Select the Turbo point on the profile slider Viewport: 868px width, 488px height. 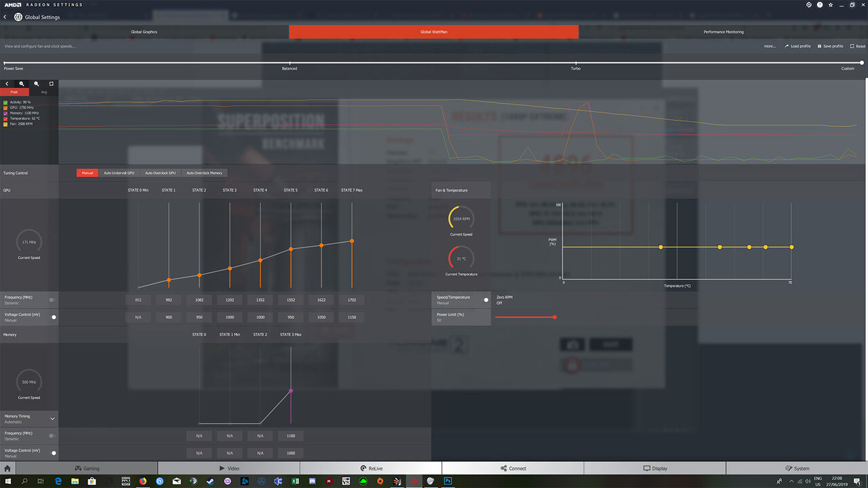[x=576, y=62]
